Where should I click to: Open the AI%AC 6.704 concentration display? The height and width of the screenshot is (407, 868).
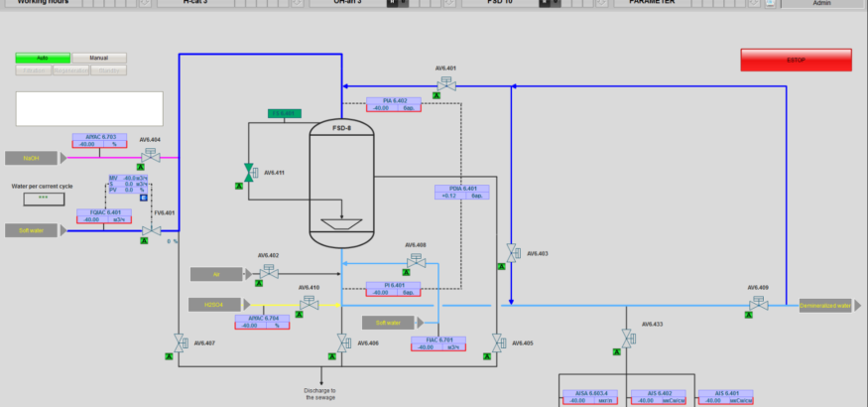262,323
